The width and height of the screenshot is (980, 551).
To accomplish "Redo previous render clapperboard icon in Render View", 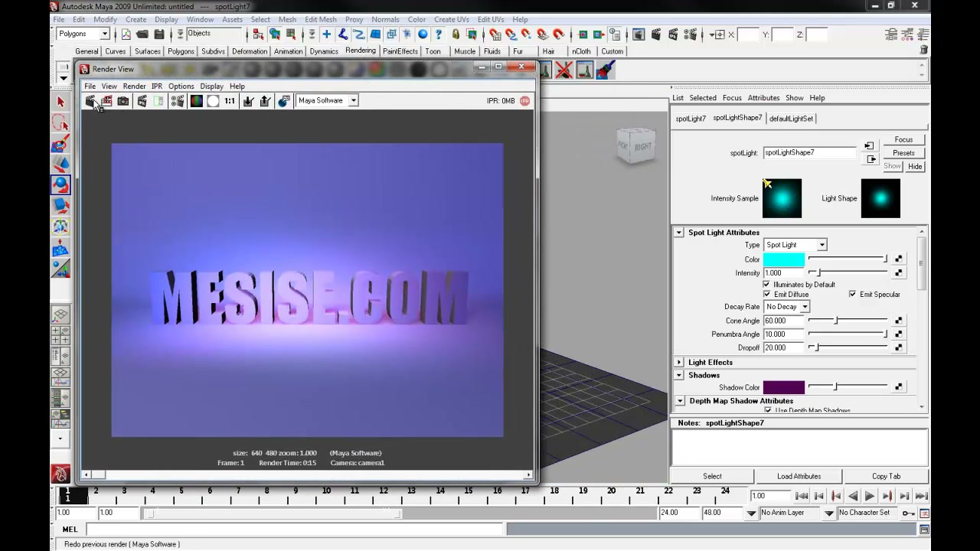I will tap(90, 101).
